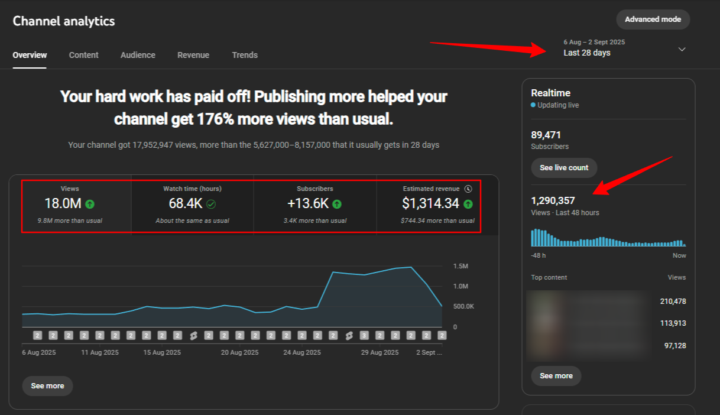This screenshot has height=415, width=720.
Task: Select the Subscribers metric card
Action: coord(315,206)
